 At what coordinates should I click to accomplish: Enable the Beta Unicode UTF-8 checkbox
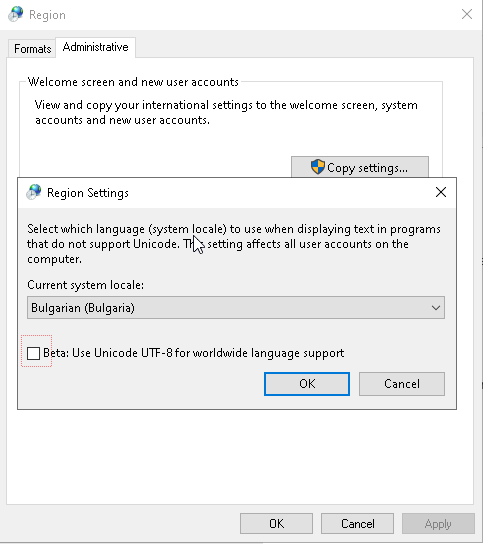[34, 353]
